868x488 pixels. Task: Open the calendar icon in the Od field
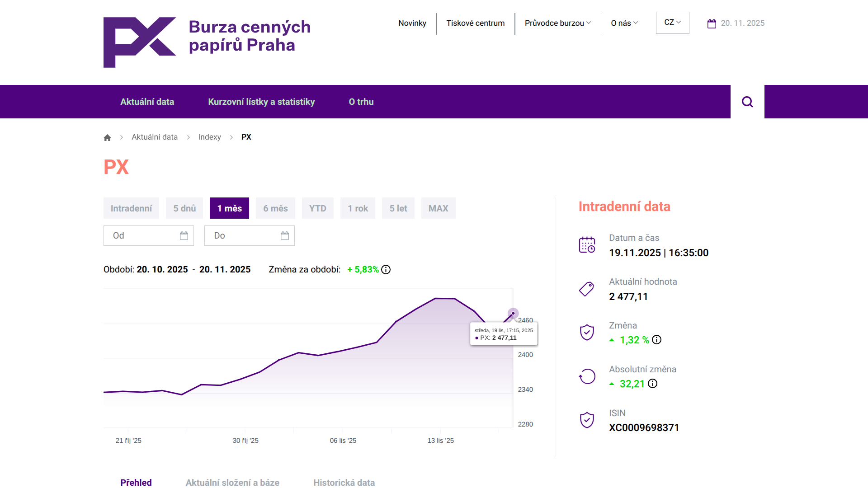click(x=184, y=235)
